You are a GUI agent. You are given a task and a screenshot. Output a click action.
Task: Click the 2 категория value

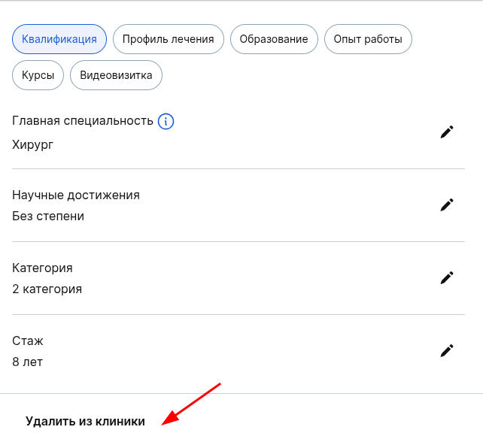pyautogui.click(x=47, y=289)
